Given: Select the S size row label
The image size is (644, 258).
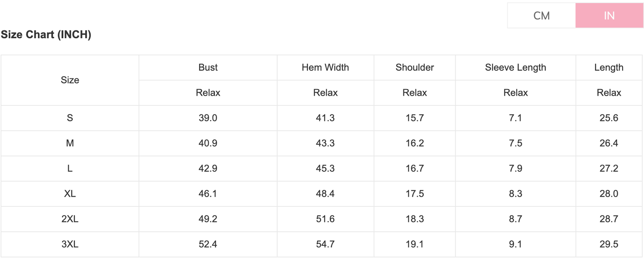Looking at the screenshot, I should 70,118.
